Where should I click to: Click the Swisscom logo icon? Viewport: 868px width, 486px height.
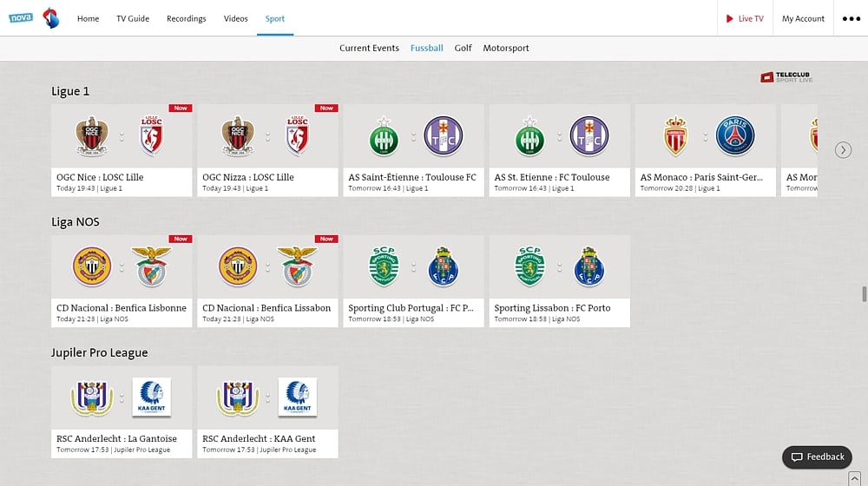[x=51, y=18]
